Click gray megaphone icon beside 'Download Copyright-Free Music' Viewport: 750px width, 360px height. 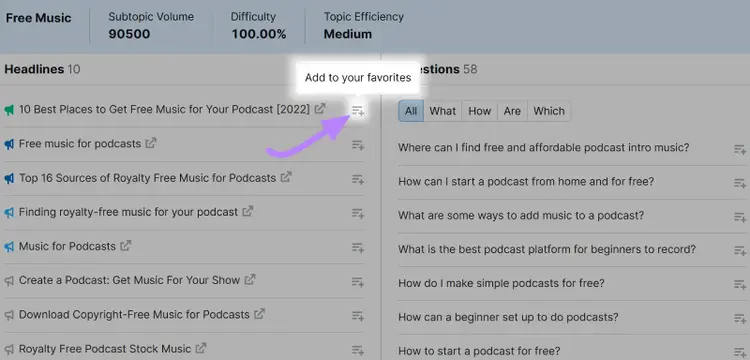[9, 316]
